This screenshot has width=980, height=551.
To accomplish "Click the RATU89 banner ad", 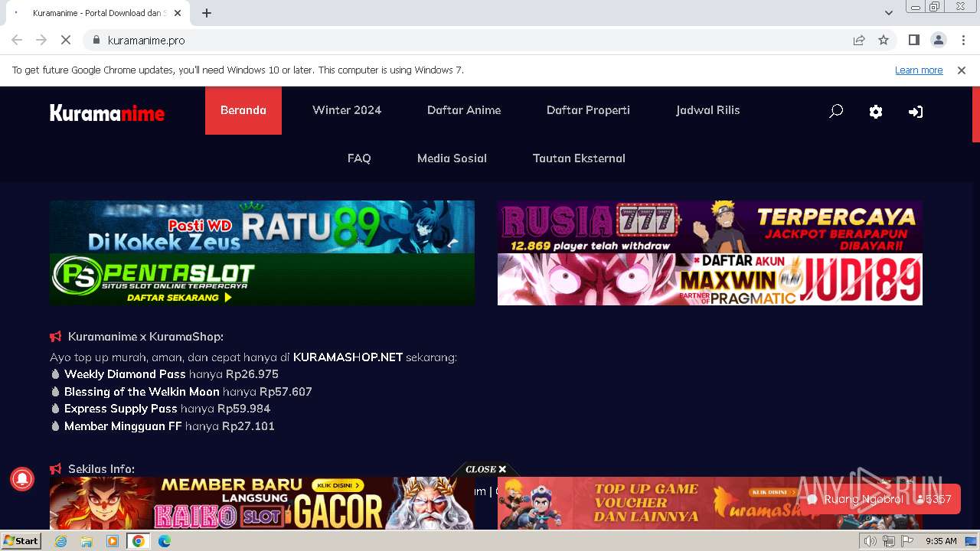I will point(262,227).
